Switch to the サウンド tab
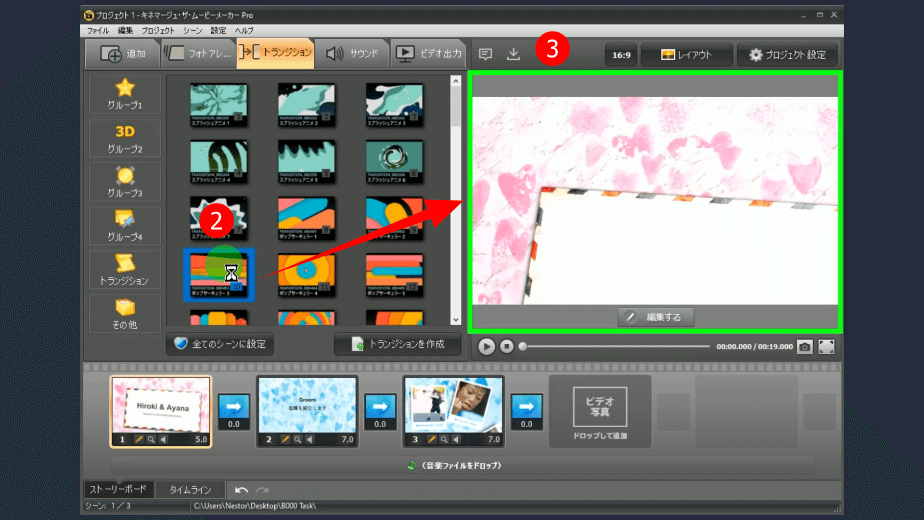The height and width of the screenshot is (520, 924). 352,54
